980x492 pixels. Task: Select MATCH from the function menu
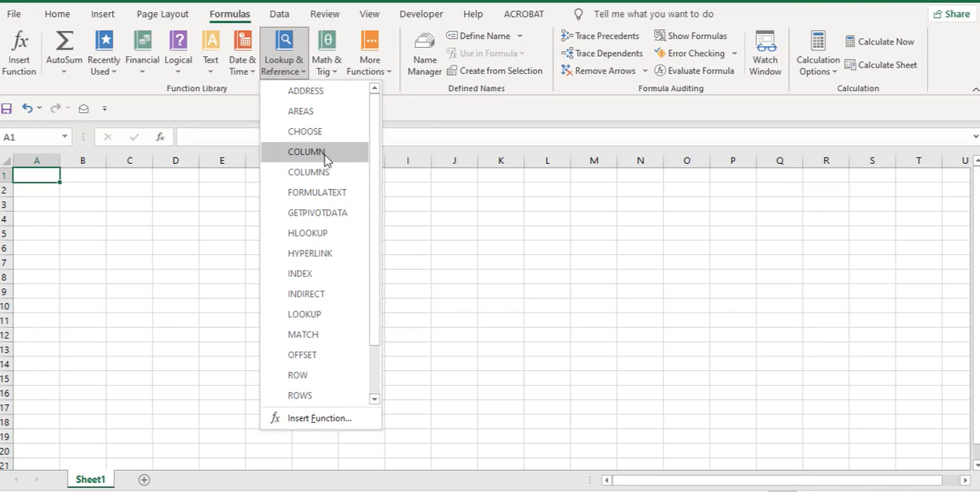pos(315,334)
